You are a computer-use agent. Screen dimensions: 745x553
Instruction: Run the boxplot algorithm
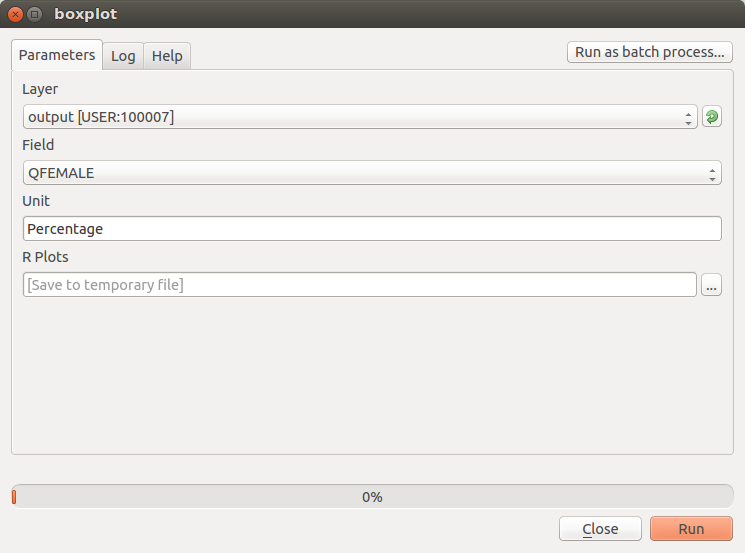[x=691, y=529]
